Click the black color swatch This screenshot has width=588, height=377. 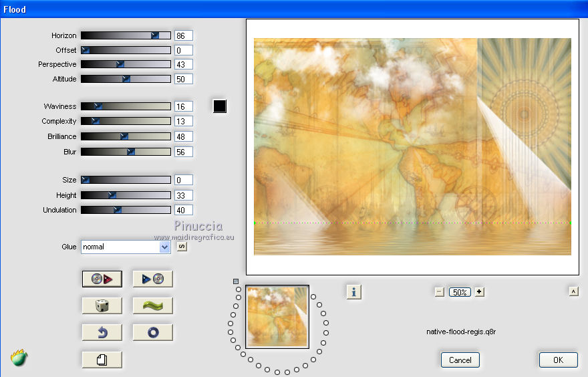pos(220,106)
